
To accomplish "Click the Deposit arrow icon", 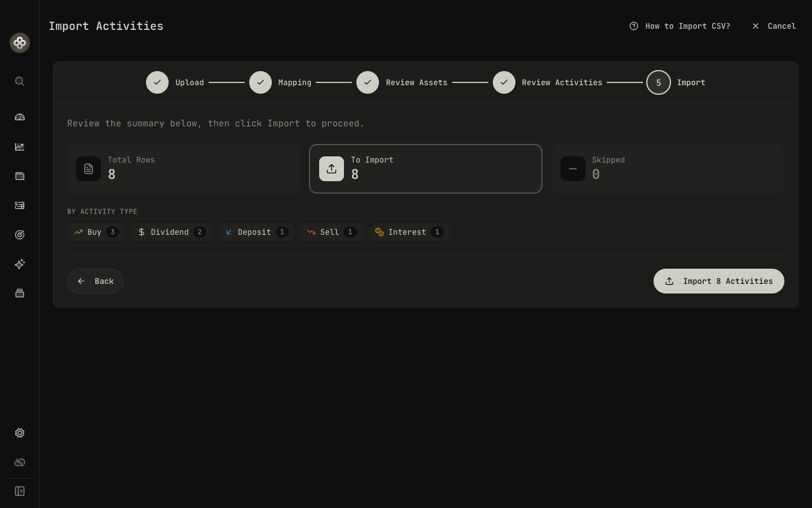I will pyautogui.click(x=229, y=232).
